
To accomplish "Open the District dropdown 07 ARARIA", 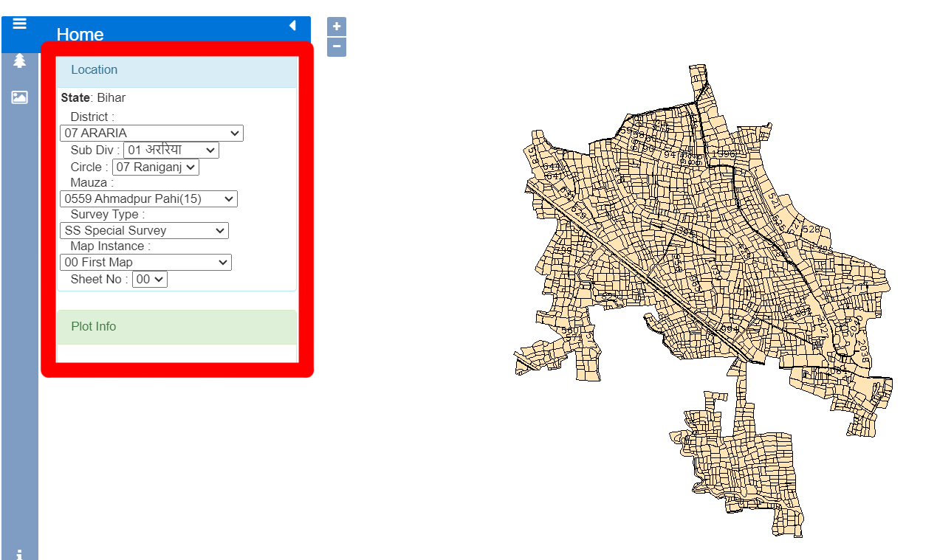I will point(151,134).
